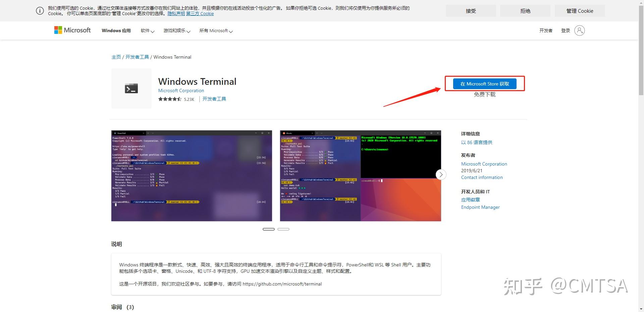644x312 pixels.
Task: Accept cookies with the 接受 button
Action: [470, 11]
